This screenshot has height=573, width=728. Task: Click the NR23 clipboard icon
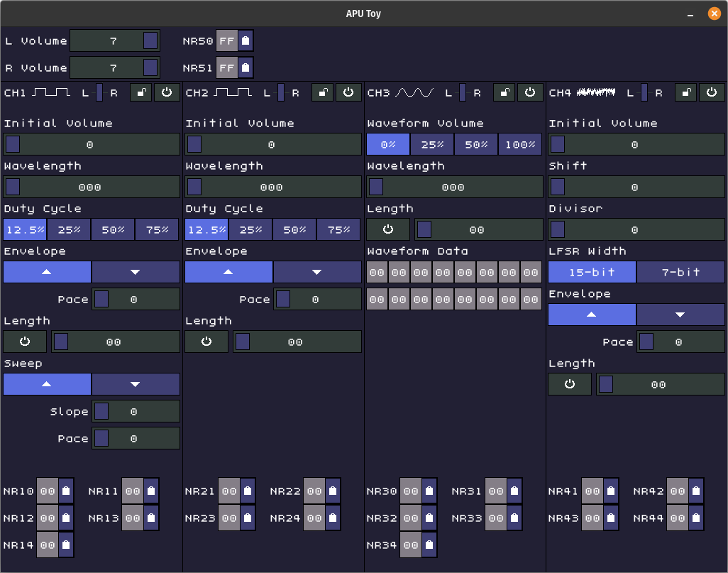point(248,518)
